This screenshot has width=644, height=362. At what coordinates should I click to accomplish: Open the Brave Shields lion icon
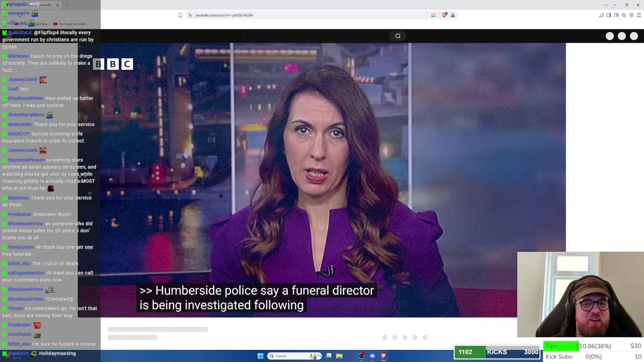click(444, 15)
